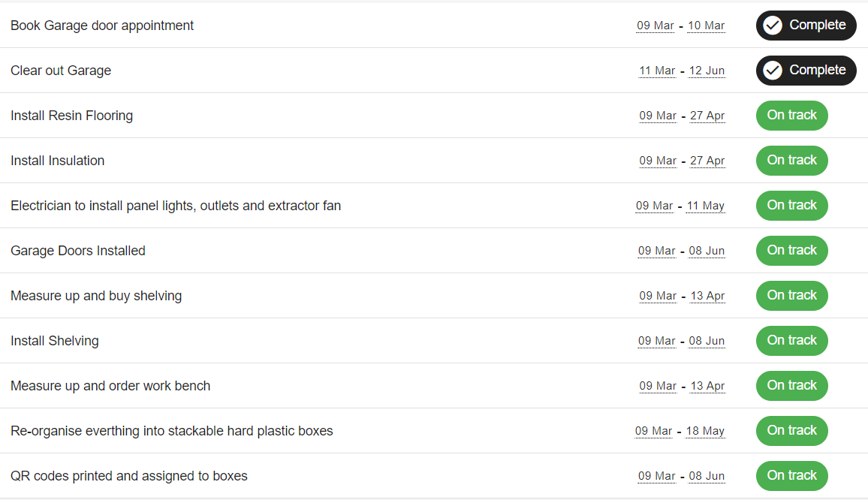Click On track badge for Garage Doors Installed
Image resolution: width=868 pixels, height=500 pixels.
pyautogui.click(x=791, y=251)
